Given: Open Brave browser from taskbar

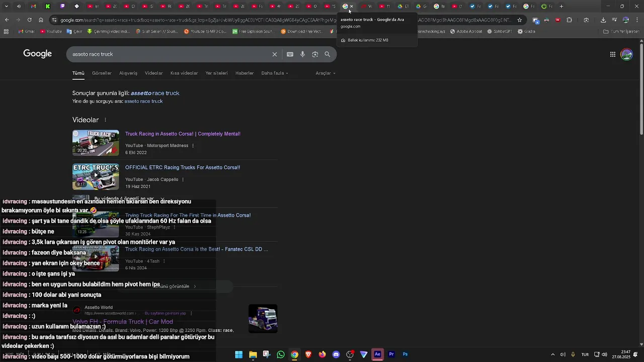Looking at the screenshot, I should 308,354.
